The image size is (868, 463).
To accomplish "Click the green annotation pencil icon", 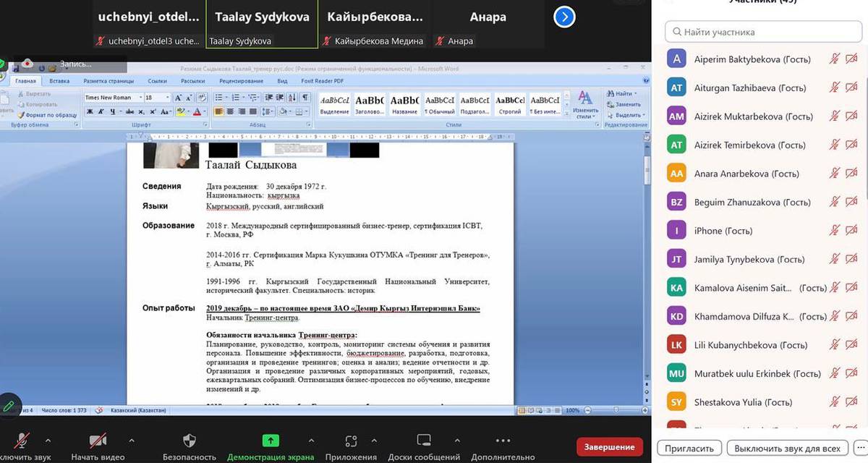I will point(9,406).
